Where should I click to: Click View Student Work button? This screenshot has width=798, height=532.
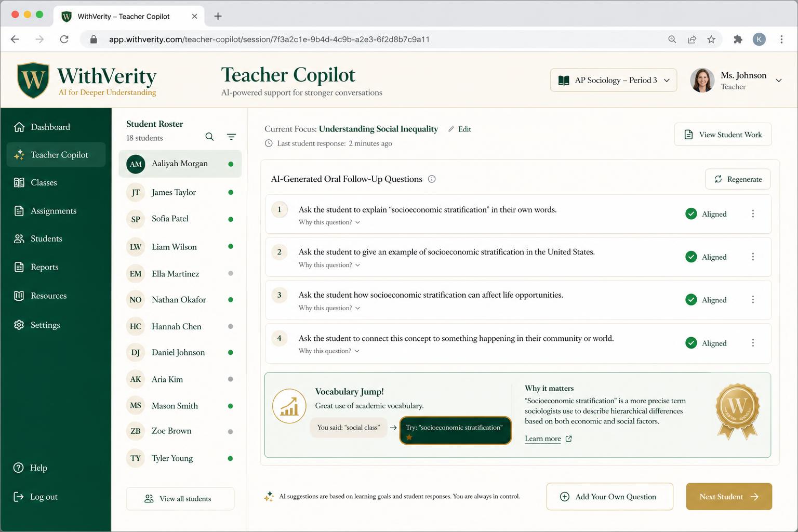tap(723, 135)
